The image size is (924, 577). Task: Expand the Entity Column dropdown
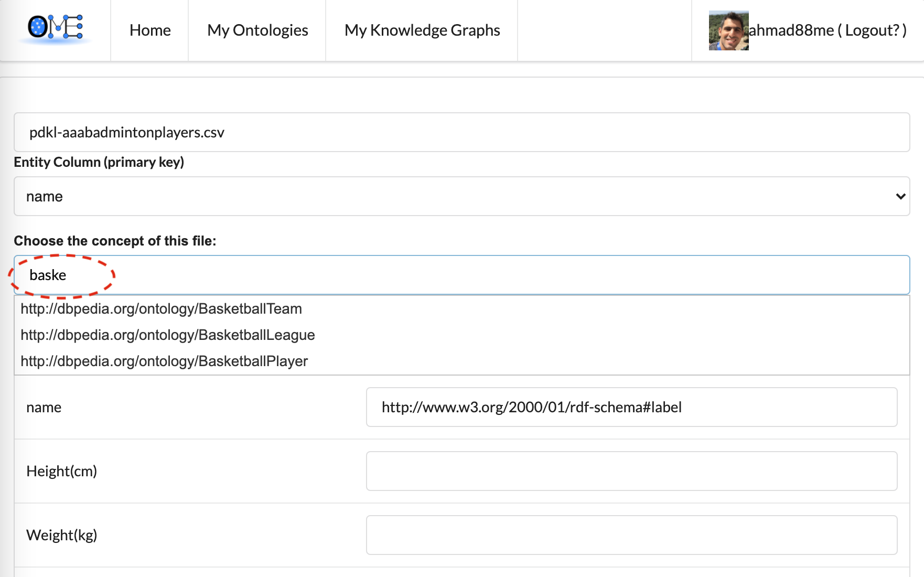pos(461,196)
